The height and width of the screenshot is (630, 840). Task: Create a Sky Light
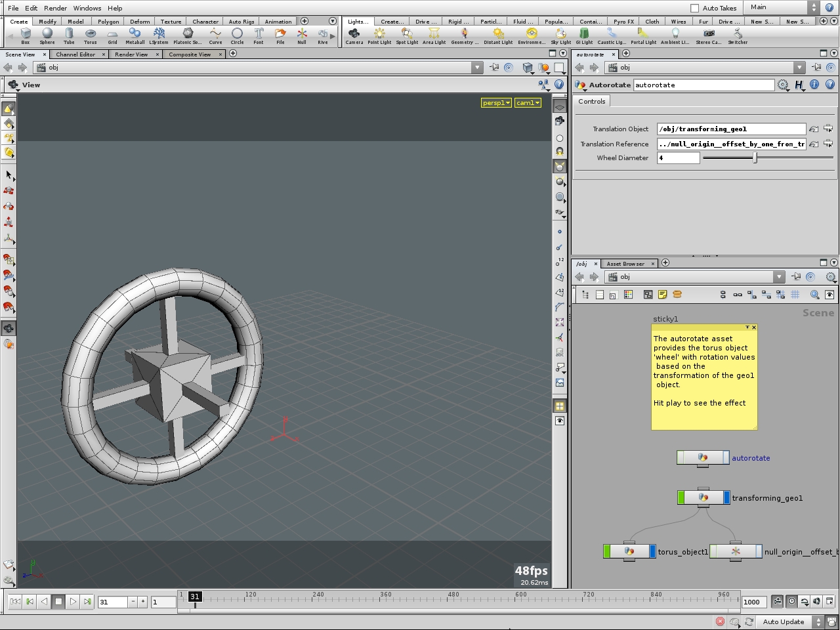point(560,35)
